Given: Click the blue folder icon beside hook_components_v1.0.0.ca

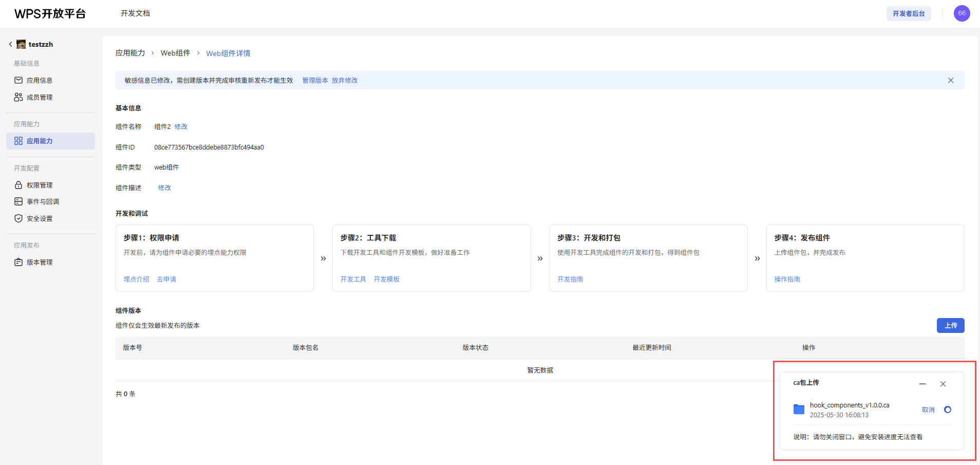Looking at the screenshot, I should coord(799,409).
